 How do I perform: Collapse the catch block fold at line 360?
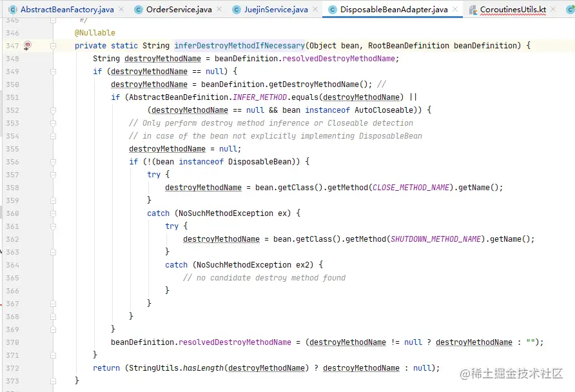(53, 213)
